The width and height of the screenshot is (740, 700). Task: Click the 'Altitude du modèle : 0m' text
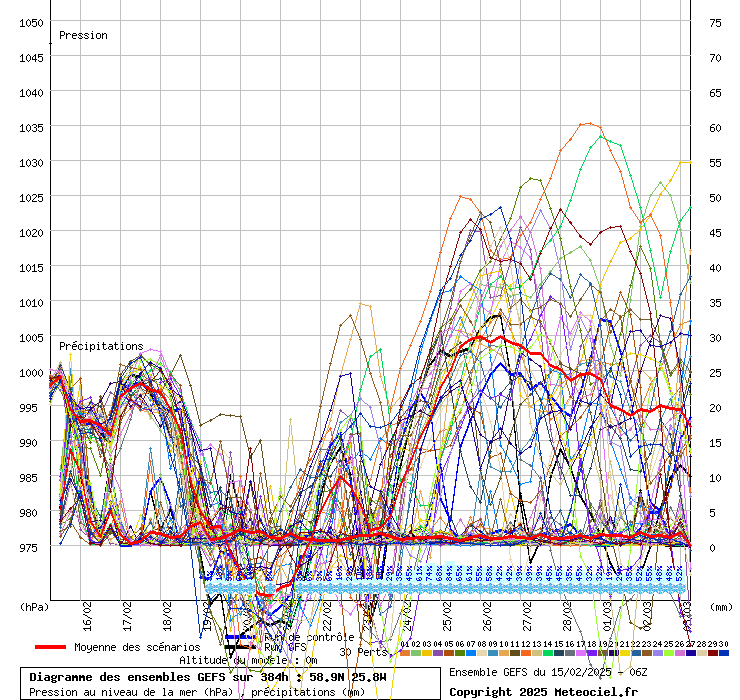click(248, 660)
